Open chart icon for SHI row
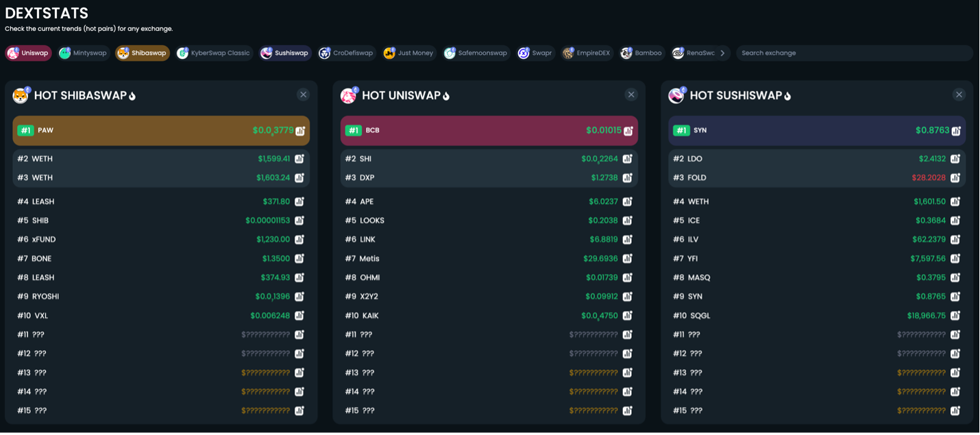Viewport: 980px width, 435px height. 627,159
